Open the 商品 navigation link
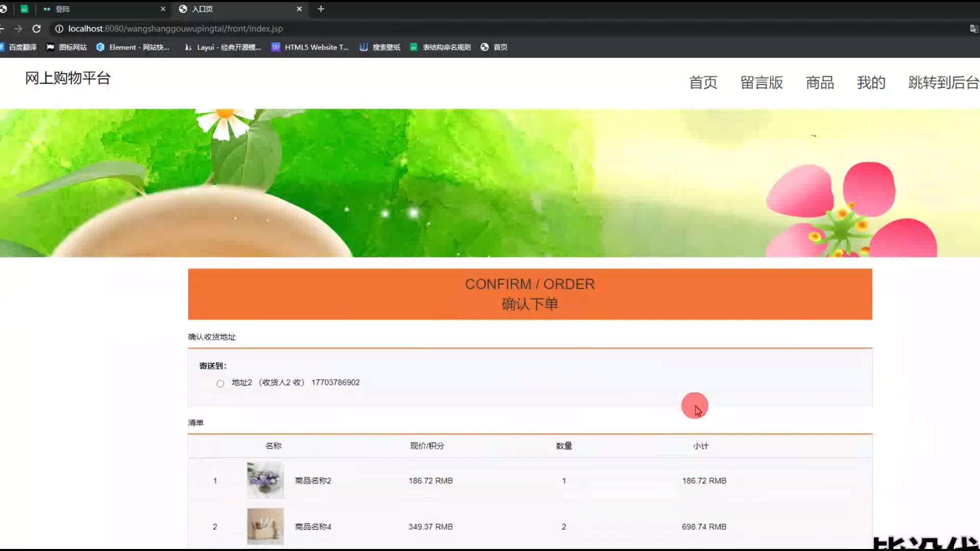 point(820,82)
